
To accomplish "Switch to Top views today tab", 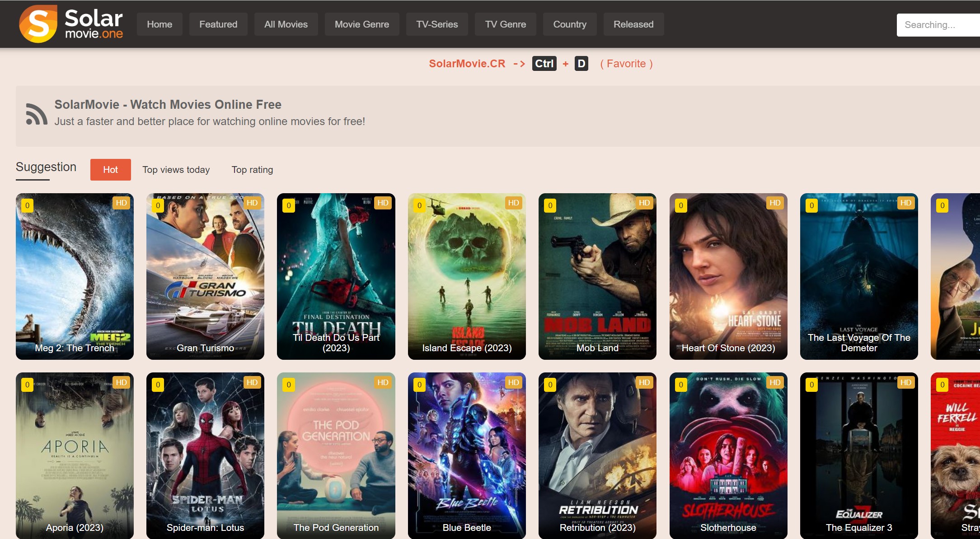I will point(176,169).
